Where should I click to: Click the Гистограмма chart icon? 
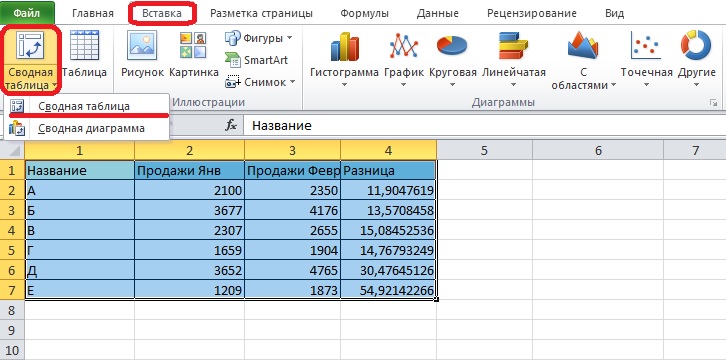(x=344, y=46)
